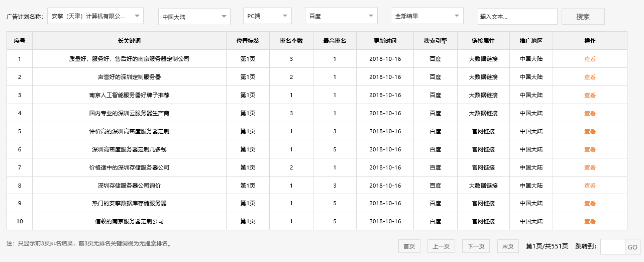Click the 推广地区 column header
Viewport: 644px width, 262px height.
tap(531, 41)
